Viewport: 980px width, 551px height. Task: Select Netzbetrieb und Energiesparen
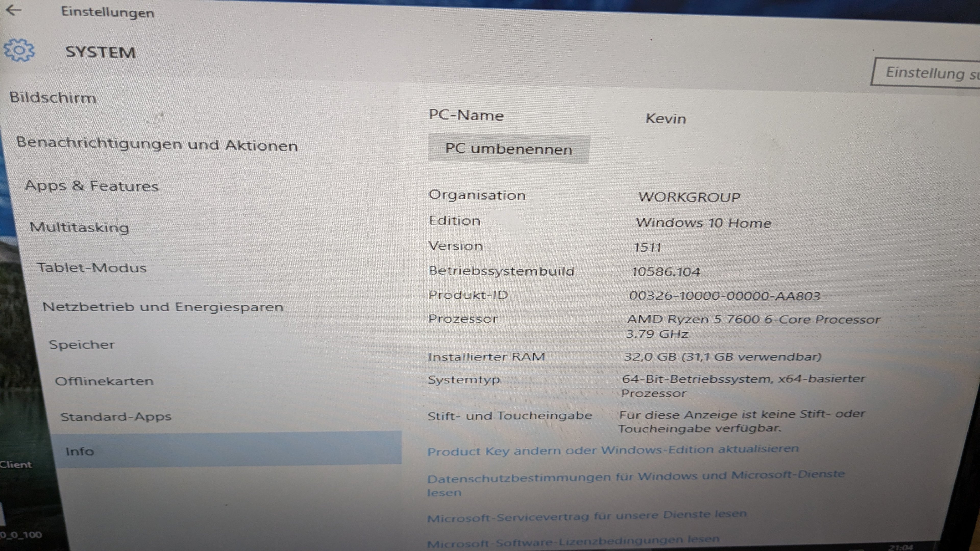click(x=163, y=306)
